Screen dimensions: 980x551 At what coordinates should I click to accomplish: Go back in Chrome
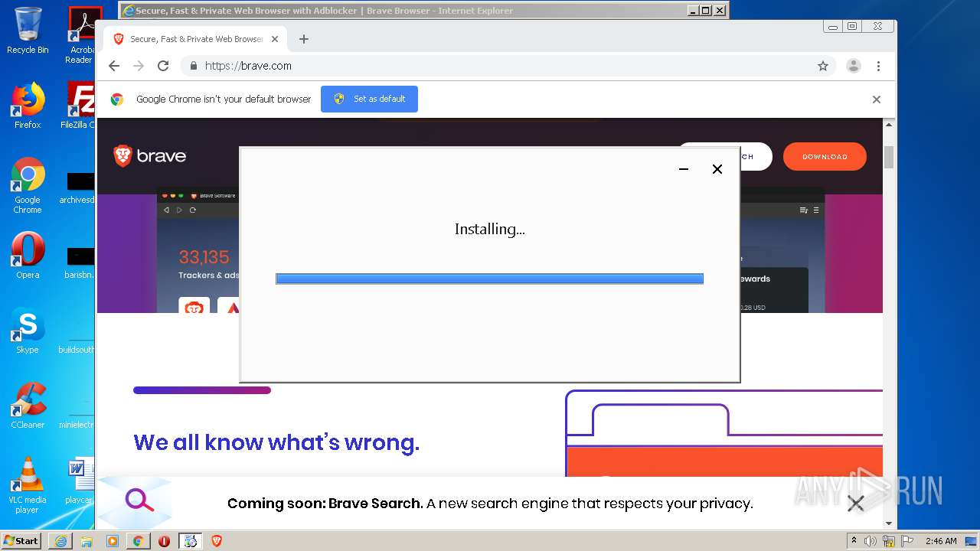tap(114, 66)
